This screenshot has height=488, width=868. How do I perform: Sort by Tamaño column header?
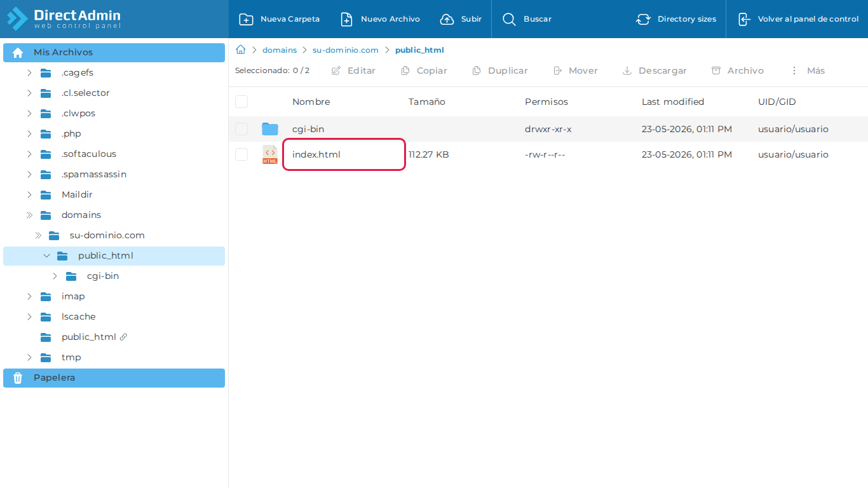[x=427, y=102]
